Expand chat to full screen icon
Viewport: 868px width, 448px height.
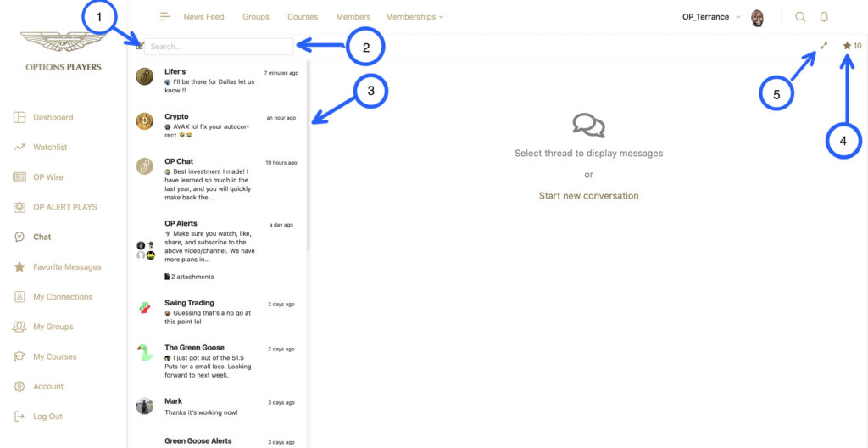[824, 46]
